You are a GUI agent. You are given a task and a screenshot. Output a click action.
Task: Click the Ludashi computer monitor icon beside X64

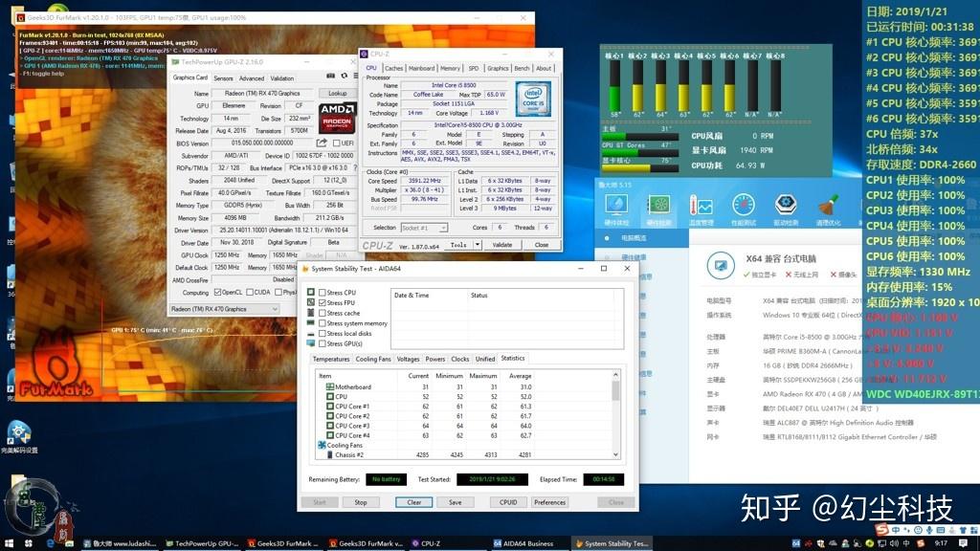click(721, 266)
